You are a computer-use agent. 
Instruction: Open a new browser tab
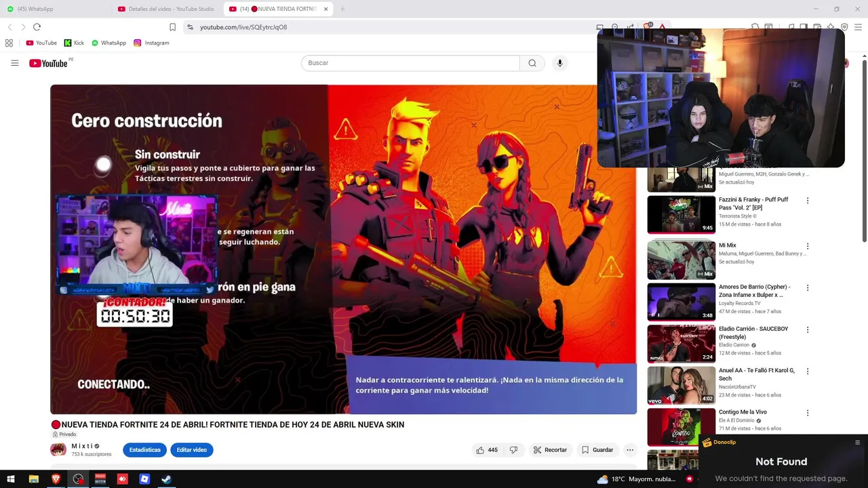pos(342,9)
